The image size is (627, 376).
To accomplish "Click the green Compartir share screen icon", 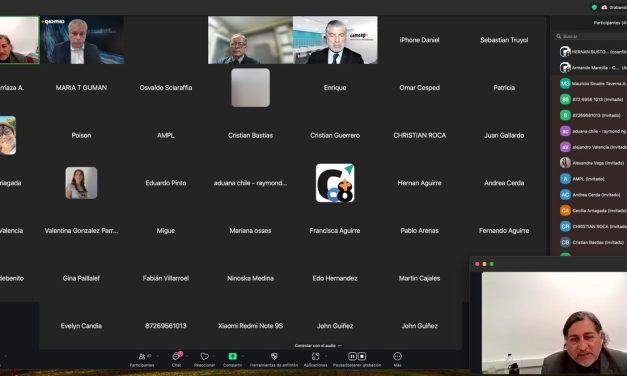I will 232,356.
